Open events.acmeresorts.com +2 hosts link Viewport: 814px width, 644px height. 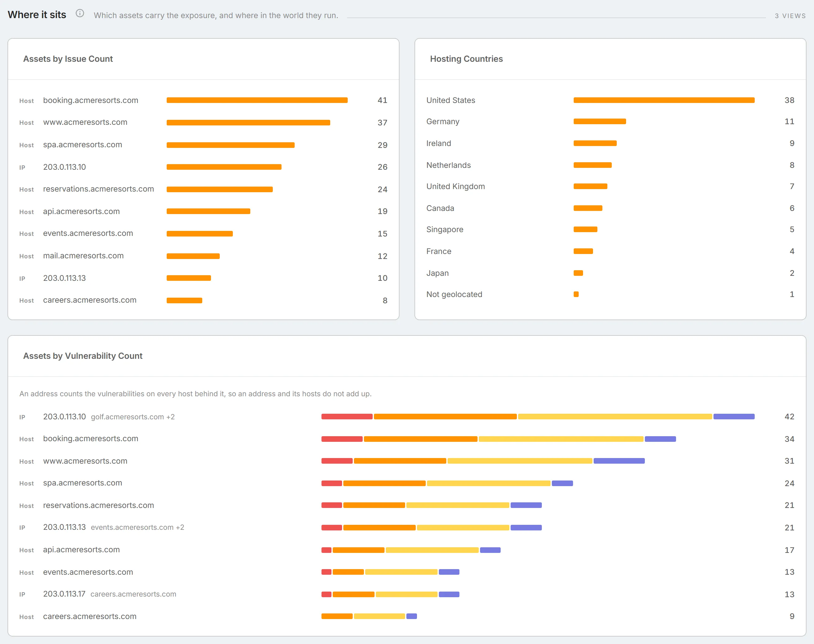137,528
